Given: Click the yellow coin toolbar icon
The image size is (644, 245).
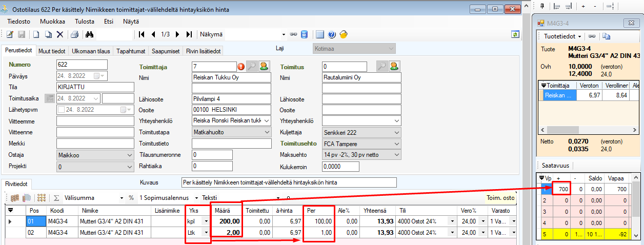Looking at the screenshot, I should tap(344, 34).
